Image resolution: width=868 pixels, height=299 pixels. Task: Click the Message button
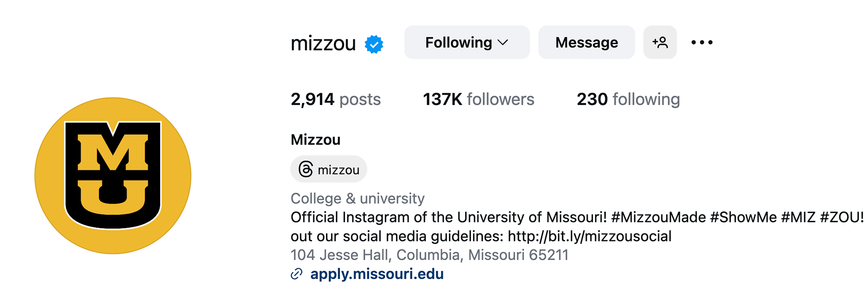[586, 43]
